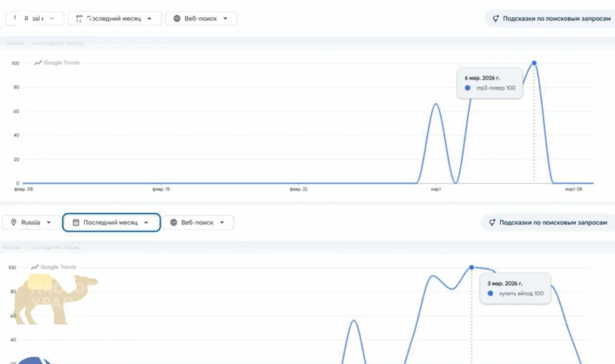The height and width of the screenshot is (364, 615).
Task: Click the февр. 22 axis label
Action: 299,189
